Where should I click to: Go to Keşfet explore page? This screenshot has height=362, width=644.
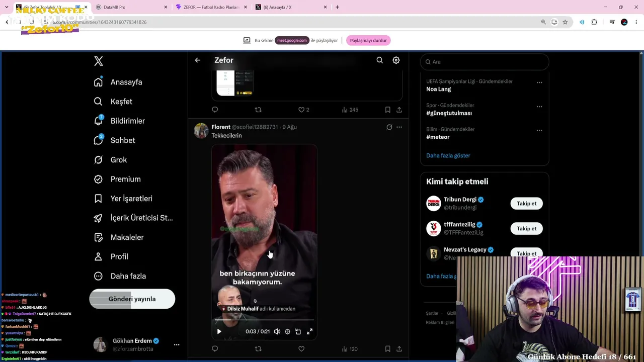click(113, 102)
